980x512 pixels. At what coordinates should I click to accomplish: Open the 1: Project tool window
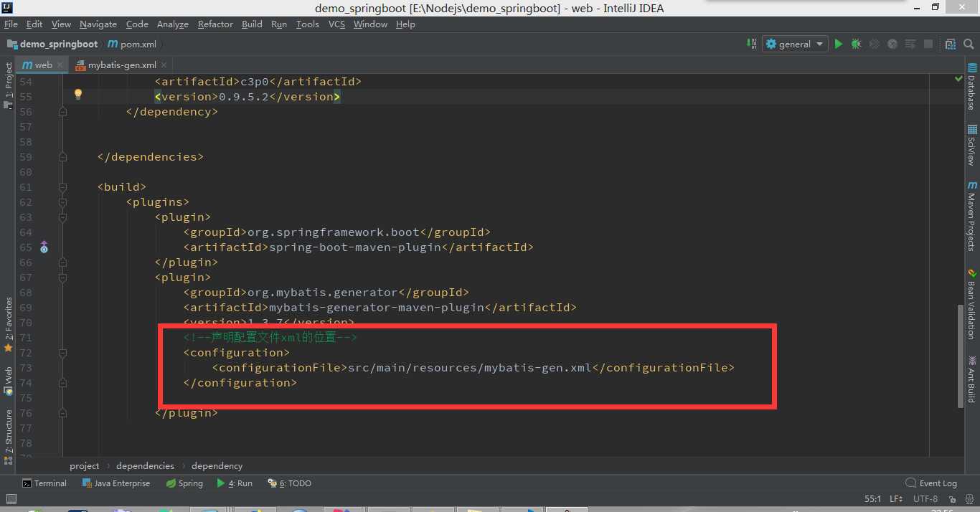pyautogui.click(x=8, y=85)
